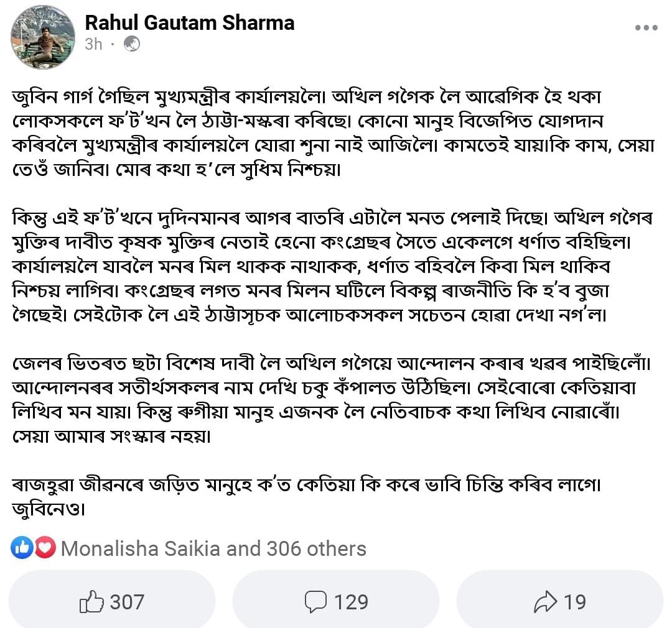
Task: Open Rahul Gautam Sharma's profile picture
Action: (x=43, y=37)
